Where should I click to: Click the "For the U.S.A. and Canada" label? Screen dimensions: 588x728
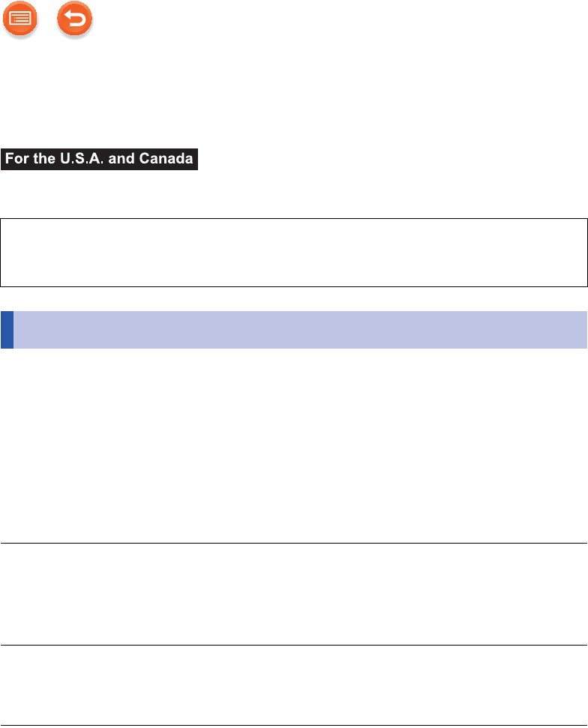(x=100, y=160)
